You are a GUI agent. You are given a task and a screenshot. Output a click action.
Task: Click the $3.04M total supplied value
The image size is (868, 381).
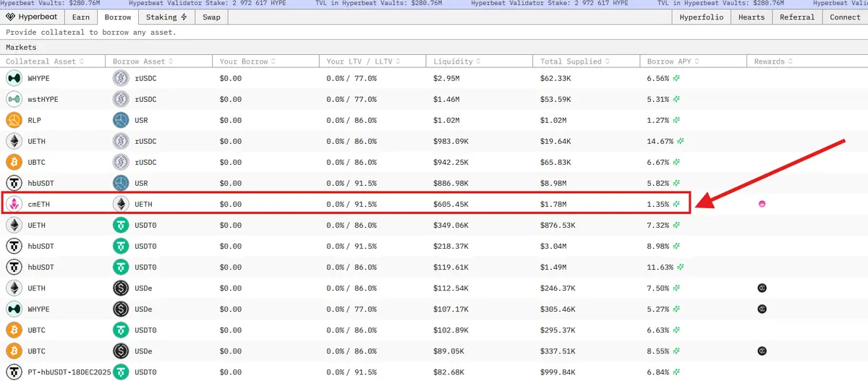553,246
